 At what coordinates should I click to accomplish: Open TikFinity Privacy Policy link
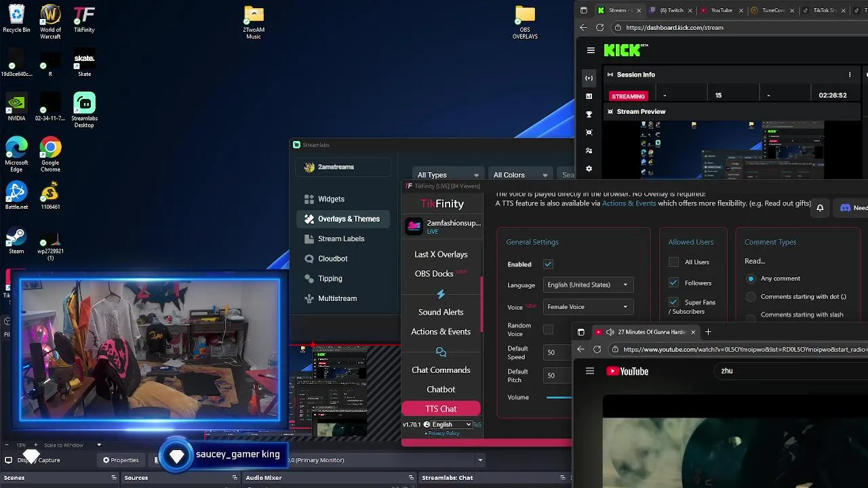[x=443, y=433]
